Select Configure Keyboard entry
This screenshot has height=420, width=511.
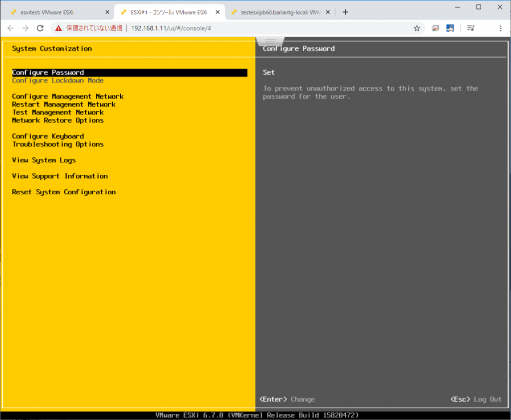(x=48, y=136)
